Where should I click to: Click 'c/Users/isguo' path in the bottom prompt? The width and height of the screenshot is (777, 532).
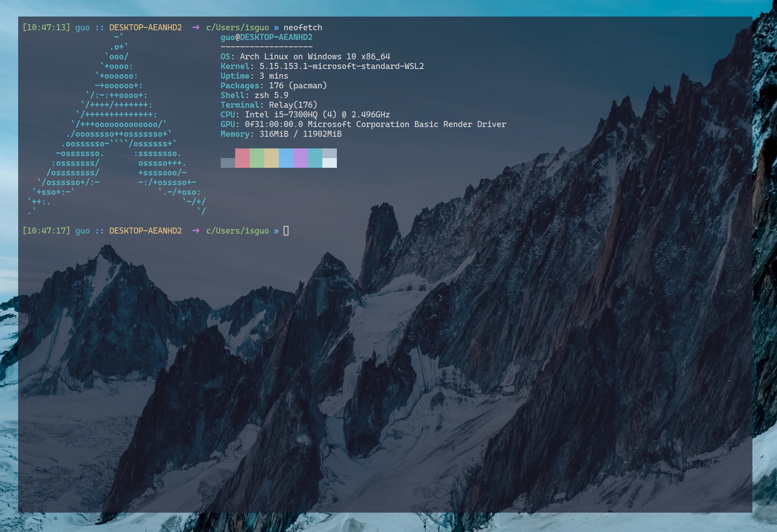click(237, 231)
